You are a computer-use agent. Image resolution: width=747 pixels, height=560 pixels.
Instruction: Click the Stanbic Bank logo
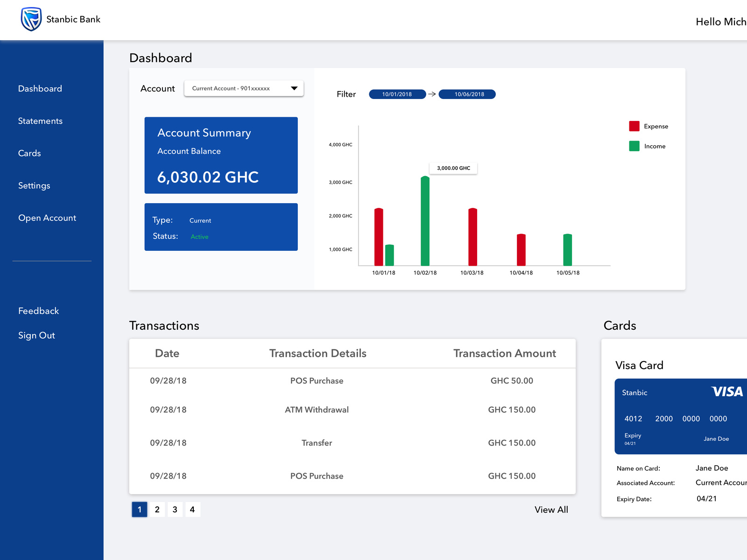[31, 19]
